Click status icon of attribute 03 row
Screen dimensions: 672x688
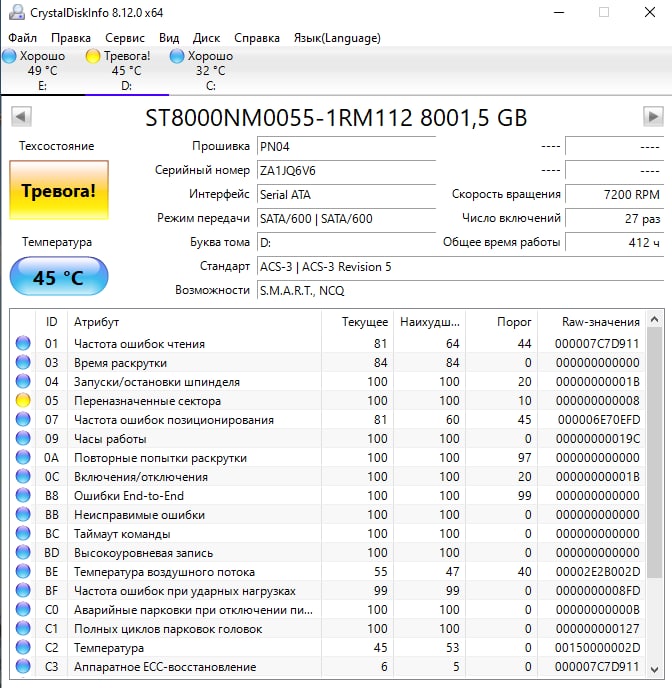tap(23, 362)
